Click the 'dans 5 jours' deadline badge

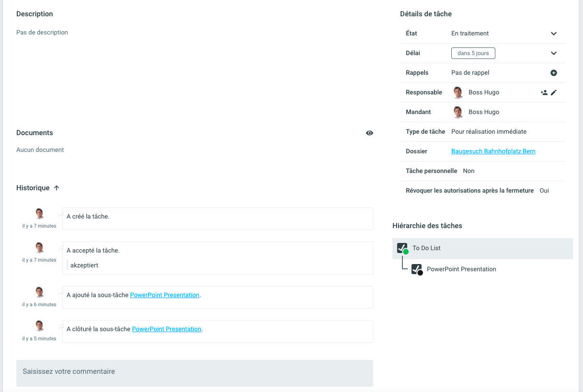pos(473,53)
